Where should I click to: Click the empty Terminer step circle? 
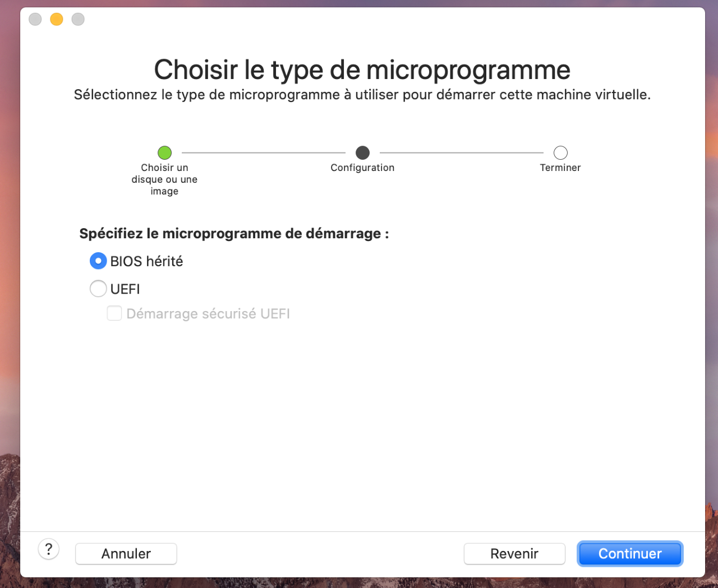[560, 152]
